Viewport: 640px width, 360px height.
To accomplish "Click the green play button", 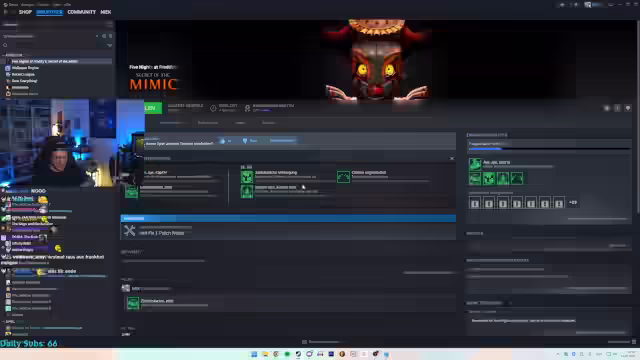I will pyautogui.click(x=153, y=108).
